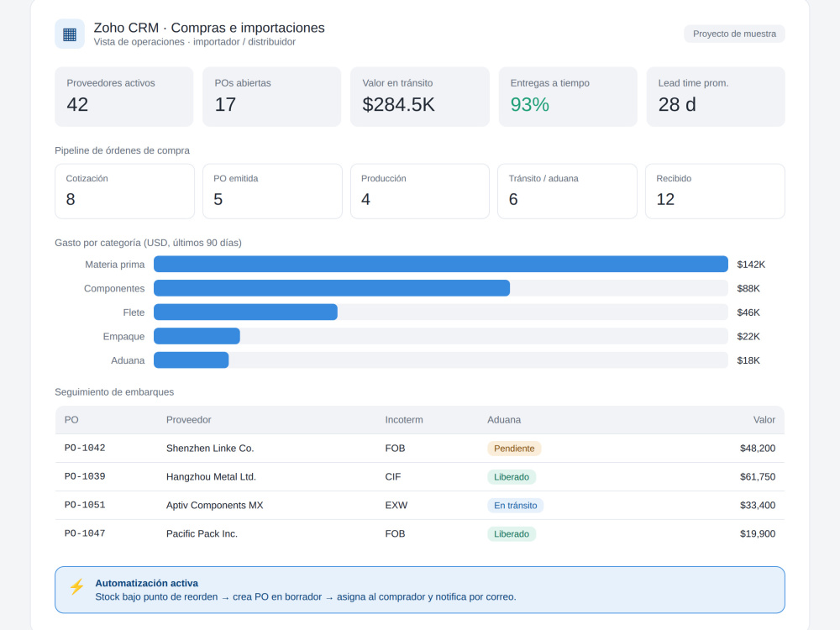Click the $18K value label
840x630 pixels.
coord(748,360)
